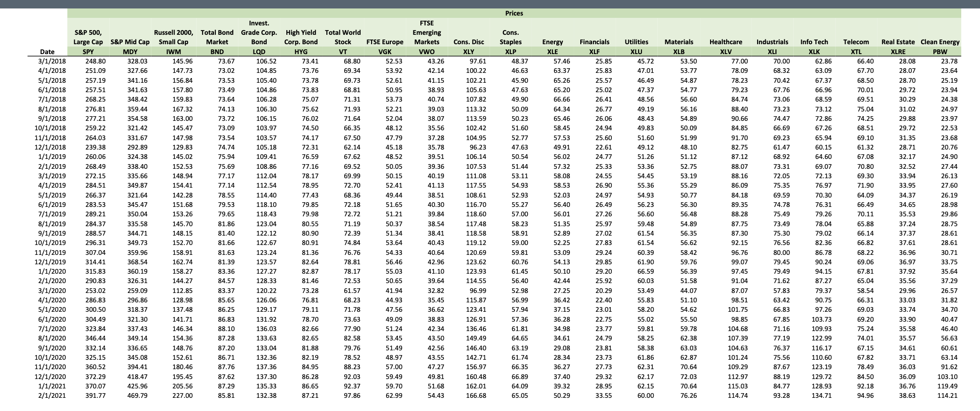Select the "HYG" ticker header

coord(301,52)
